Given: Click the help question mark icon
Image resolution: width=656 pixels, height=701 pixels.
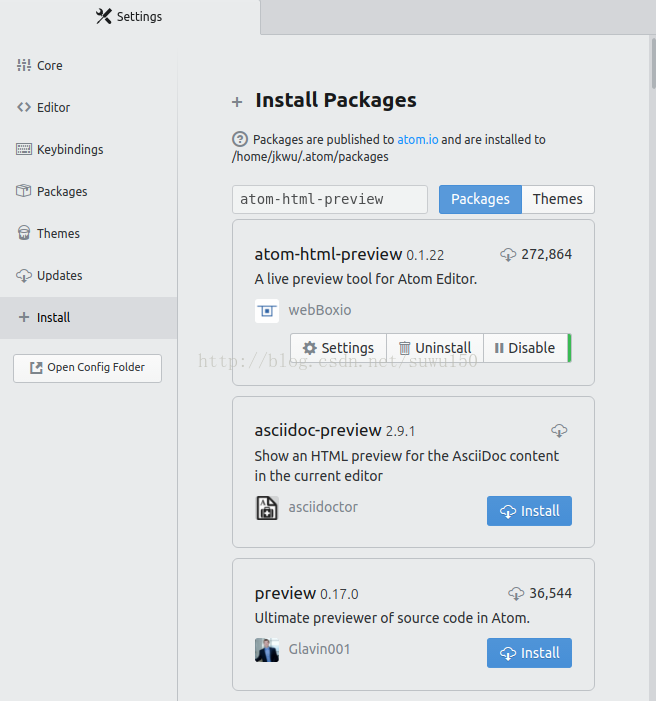Looking at the screenshot, I should [240, 139].
